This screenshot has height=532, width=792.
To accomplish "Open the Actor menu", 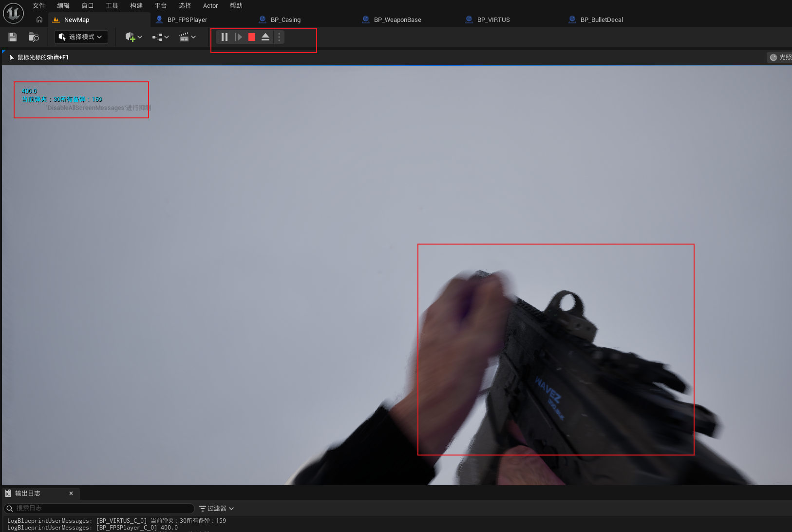I will click(x=210, y=6).
